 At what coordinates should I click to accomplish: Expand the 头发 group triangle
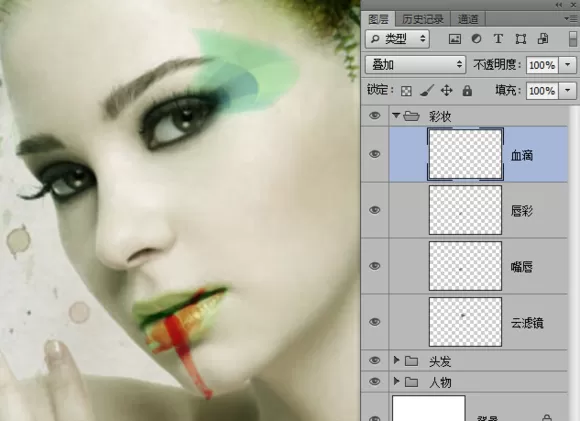(397, 360)
